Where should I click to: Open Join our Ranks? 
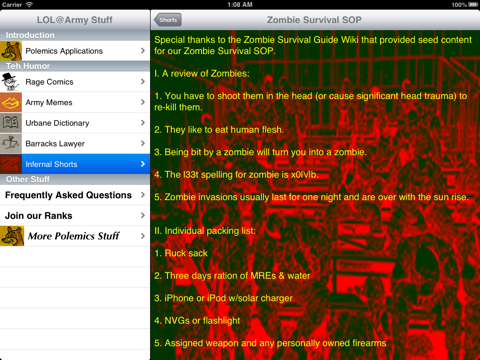75,216
